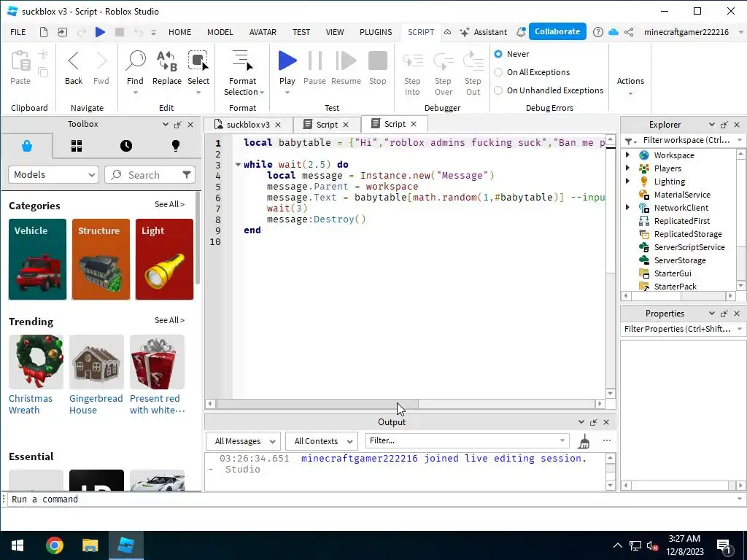Click the Step Over debugger icon

(x=443, y=61)
